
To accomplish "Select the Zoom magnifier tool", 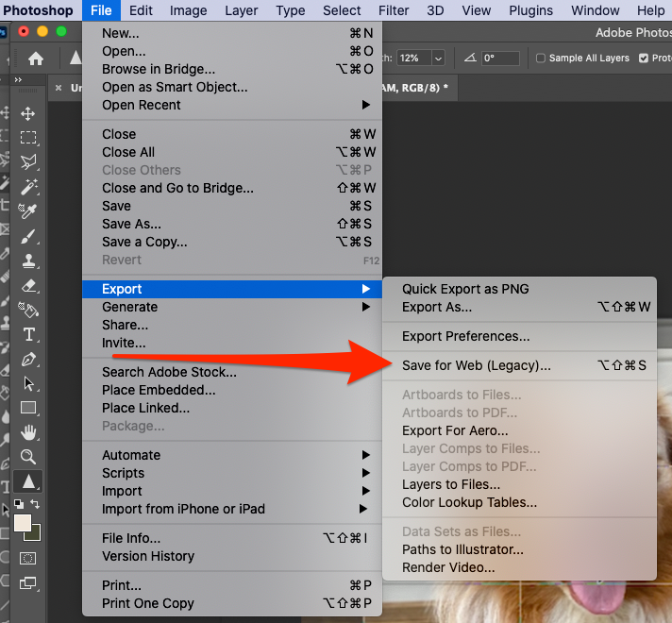I will 28,457.
